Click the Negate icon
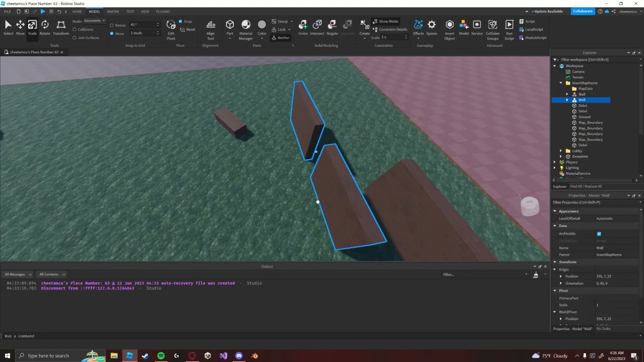Viewport: 644px width, 362px height. point(332,28)
